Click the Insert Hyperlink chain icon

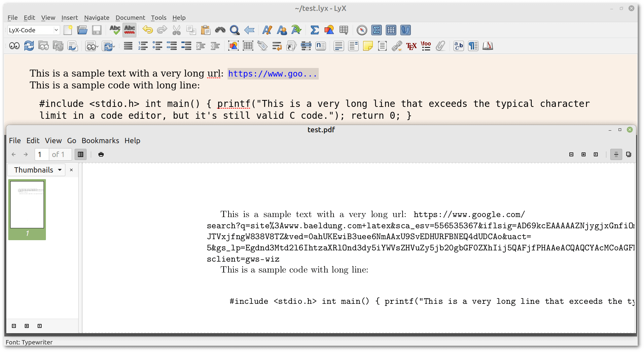pyautogui.click(x=397, y=46)
